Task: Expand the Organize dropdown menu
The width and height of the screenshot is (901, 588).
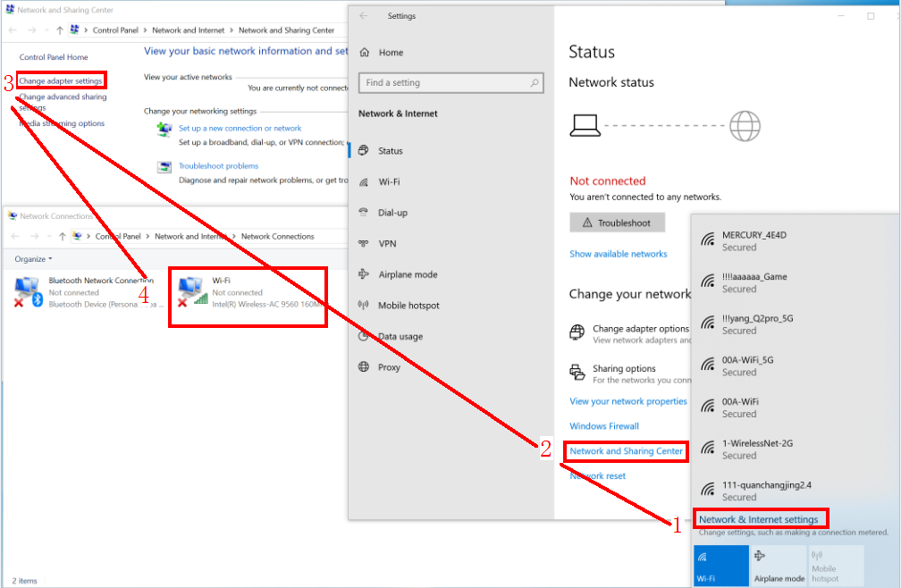Action: (33, 259)
